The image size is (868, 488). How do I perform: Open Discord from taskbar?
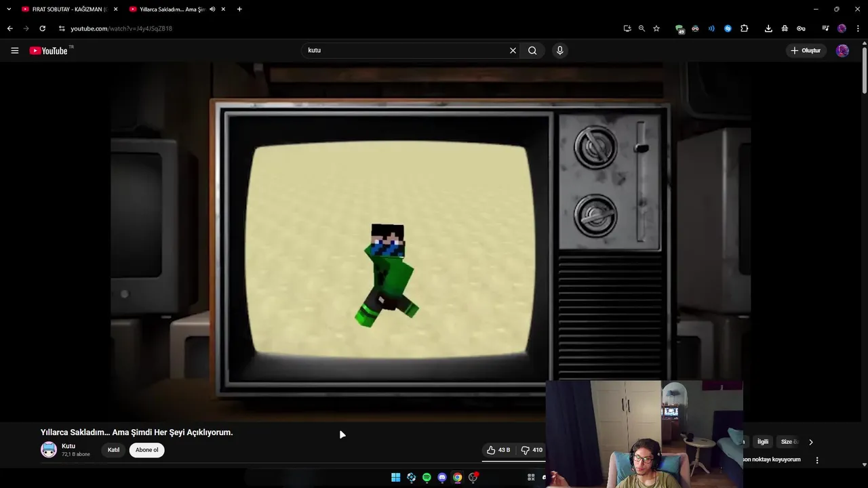442,477
